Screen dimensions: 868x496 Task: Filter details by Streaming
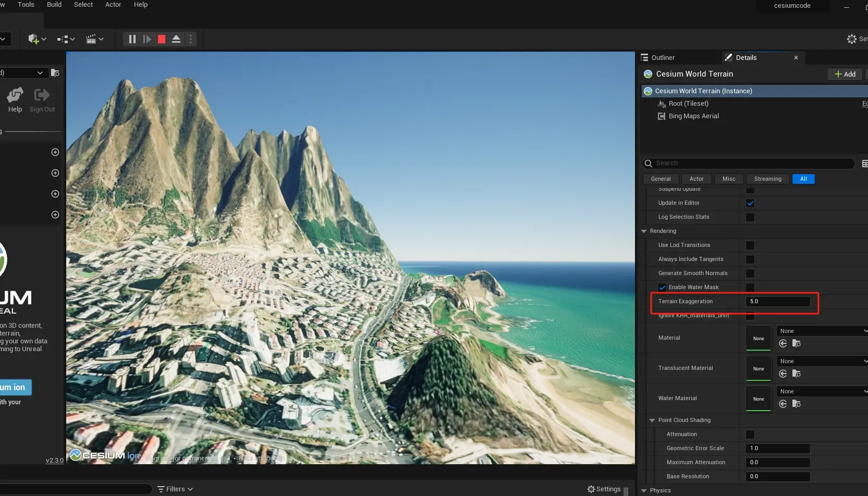point(768,179)
